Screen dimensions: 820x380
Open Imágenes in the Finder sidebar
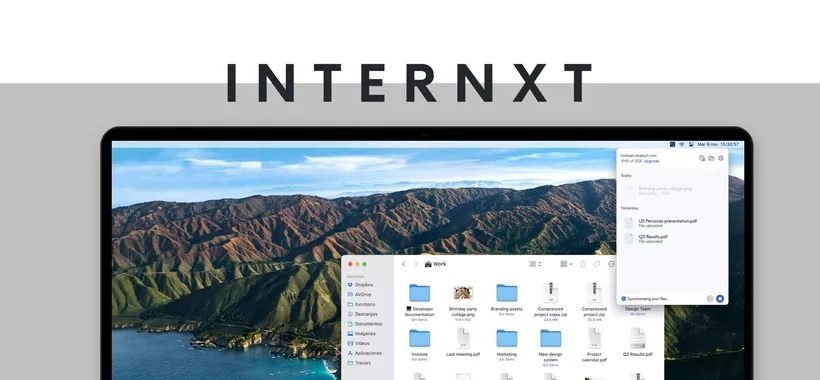point(361,333)
